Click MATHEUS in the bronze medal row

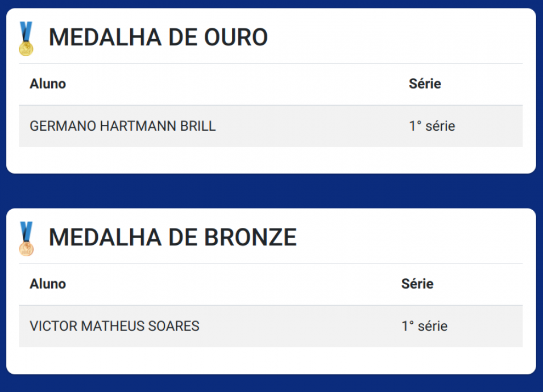[113, 326]
